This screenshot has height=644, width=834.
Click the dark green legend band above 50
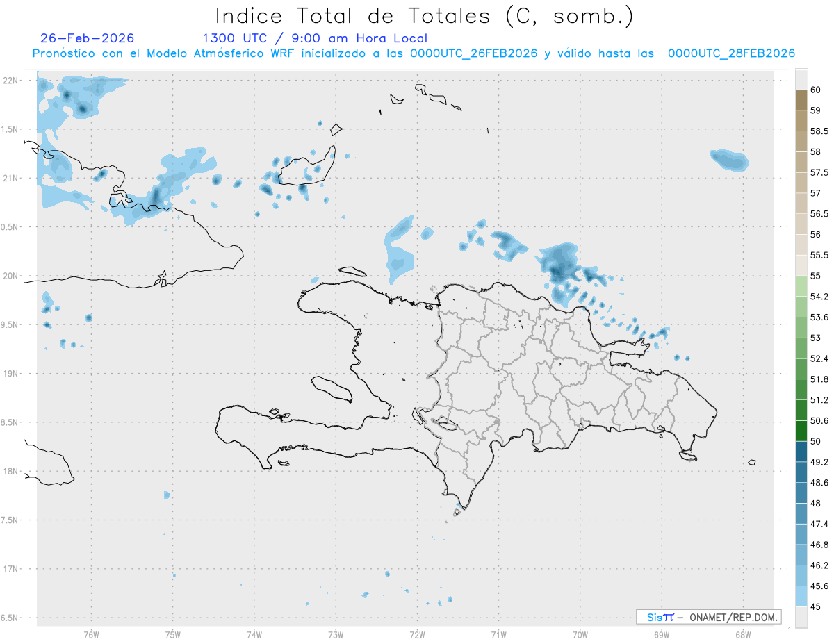click(801, 431)
